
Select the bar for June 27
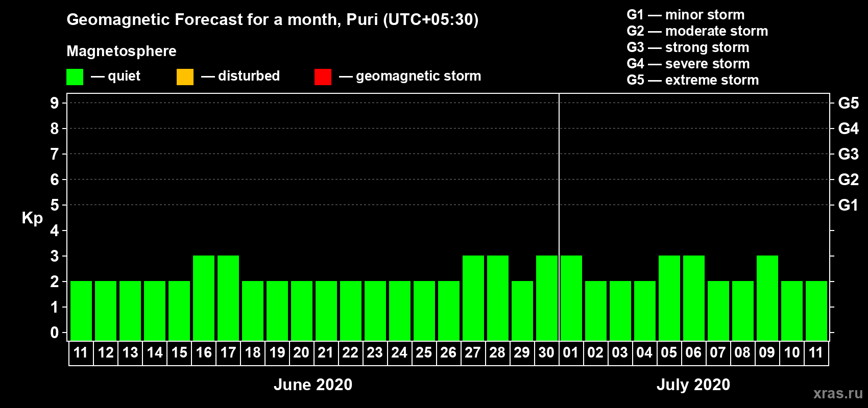473,298
